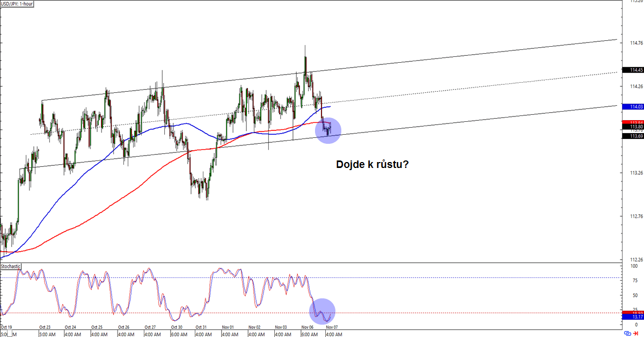Click the 'Dojde k růstu?' text annotation
The height and width of the screenshot is (337, 644).
point(374,164)
